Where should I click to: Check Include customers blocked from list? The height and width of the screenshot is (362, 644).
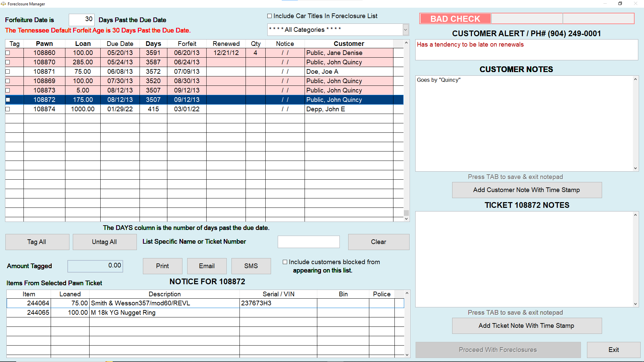[x=285, y=262]
